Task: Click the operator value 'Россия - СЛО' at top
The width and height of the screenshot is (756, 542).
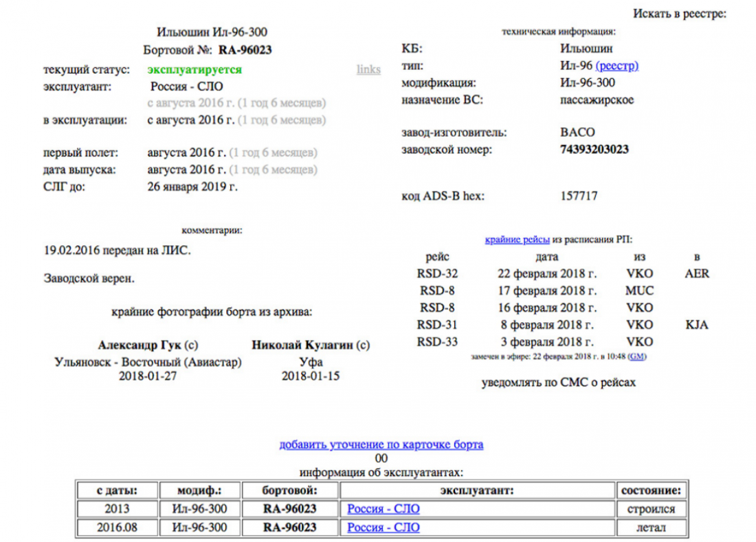Action: (x=186, y=87)
